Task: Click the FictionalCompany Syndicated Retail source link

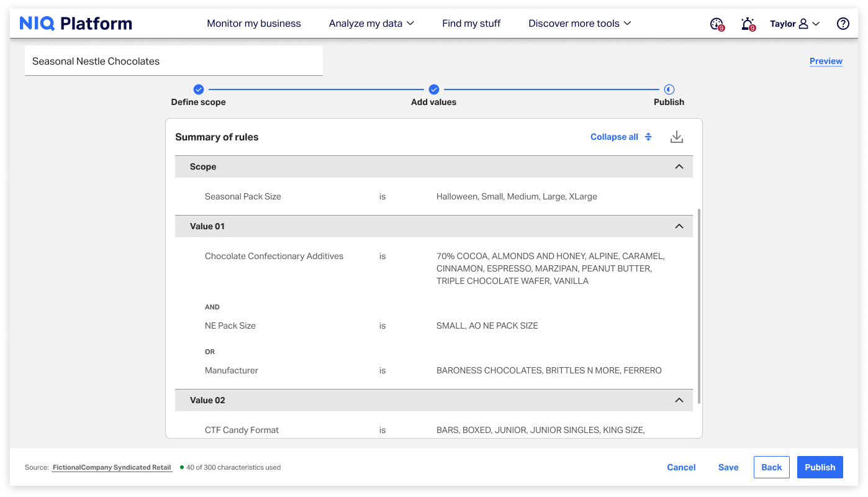Action: [112, 467]
